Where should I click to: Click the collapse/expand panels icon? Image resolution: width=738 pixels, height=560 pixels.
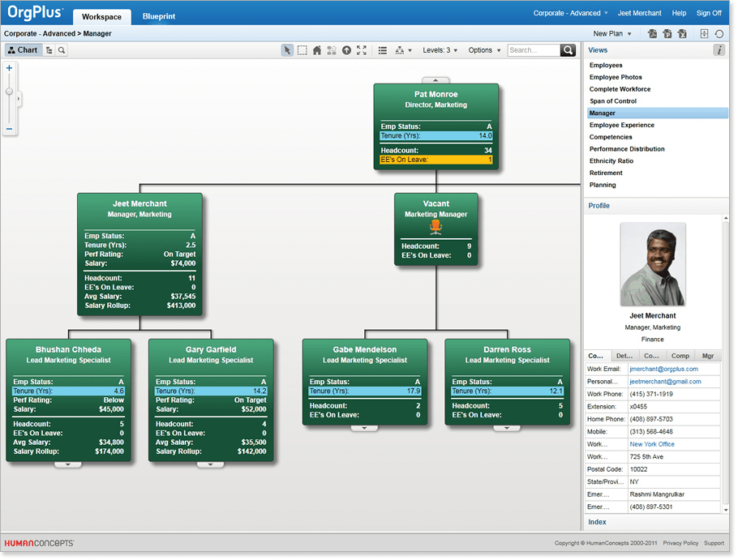[704, 34]
